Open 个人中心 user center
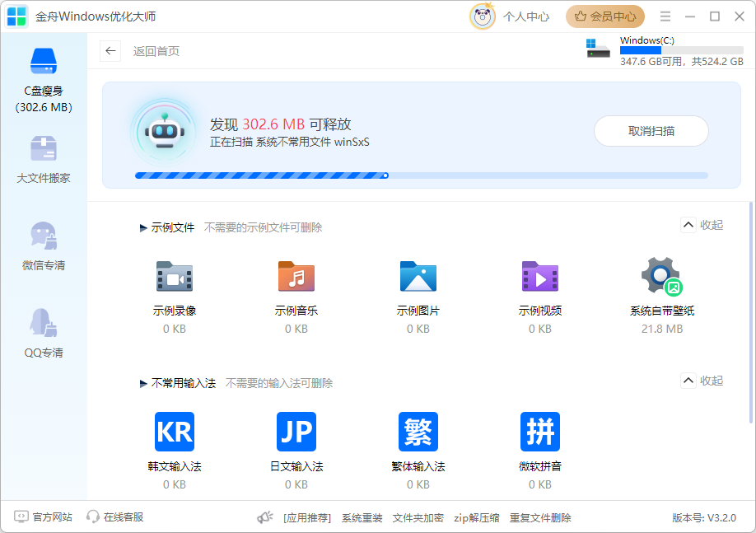This screenshot has width=756, height=533. click(x=525, y=16)
